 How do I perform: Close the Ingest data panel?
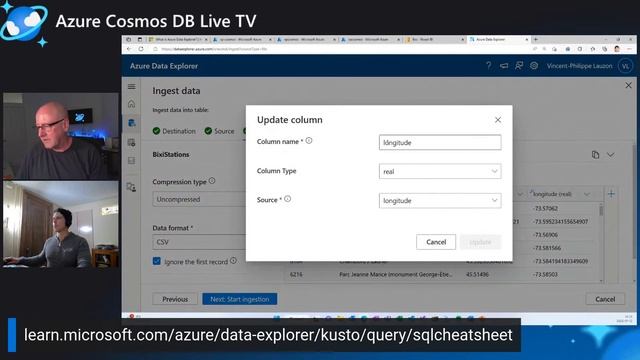click(x=629, y=85)
